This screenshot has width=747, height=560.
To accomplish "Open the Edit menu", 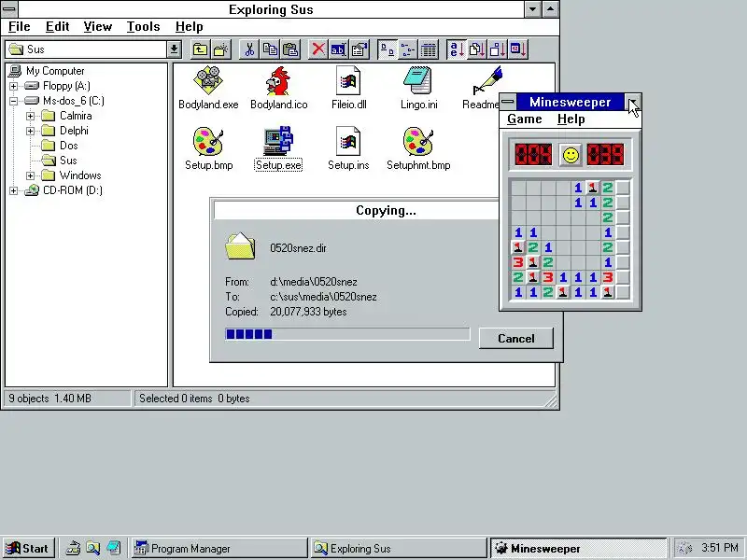I will tap(58, 27).
